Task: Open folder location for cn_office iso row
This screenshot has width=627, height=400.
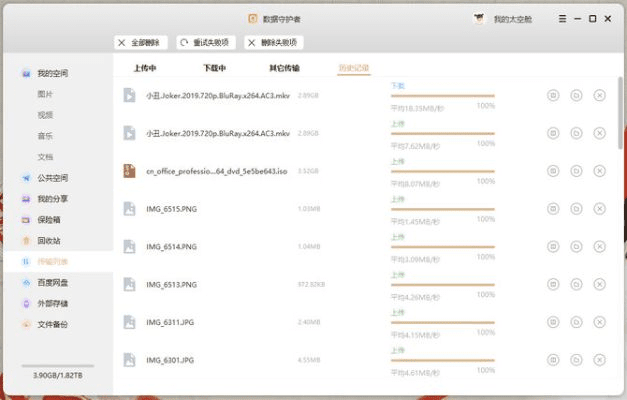Action: pyautogui.click(x=576, y=170)
